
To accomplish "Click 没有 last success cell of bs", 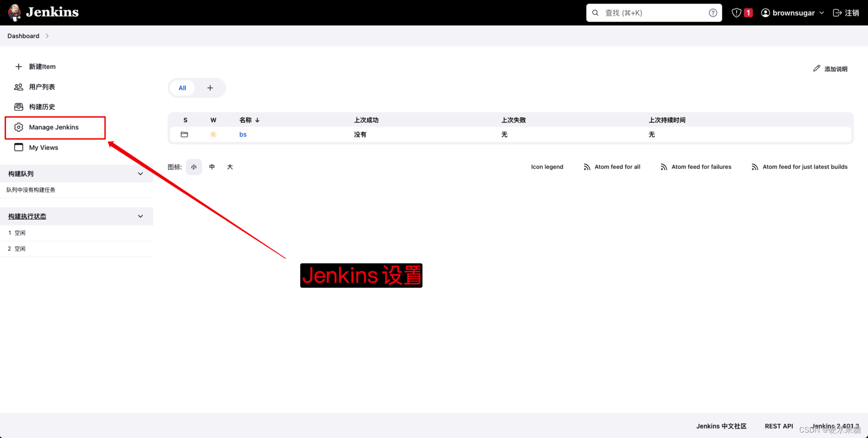I will tap(360, 134).
